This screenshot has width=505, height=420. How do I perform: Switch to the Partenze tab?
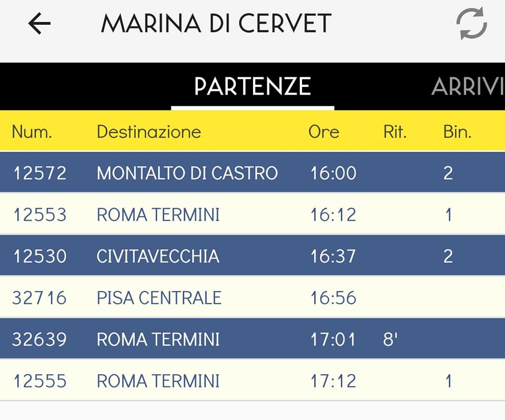pyautogui.click(x=252, y=87)
